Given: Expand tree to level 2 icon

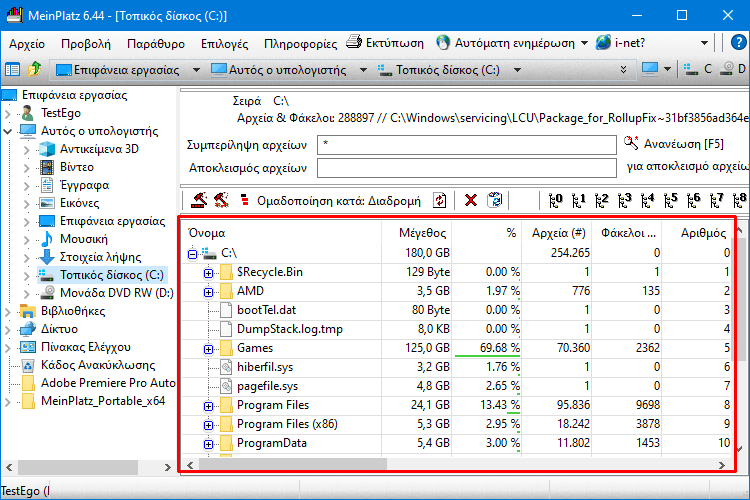Looking at the screenshot, I should tap(601, 200).
